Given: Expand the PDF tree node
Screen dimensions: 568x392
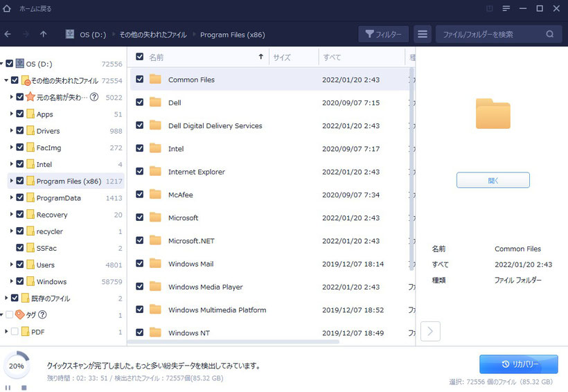Looking at the screenshot, I should coord(6,331).
